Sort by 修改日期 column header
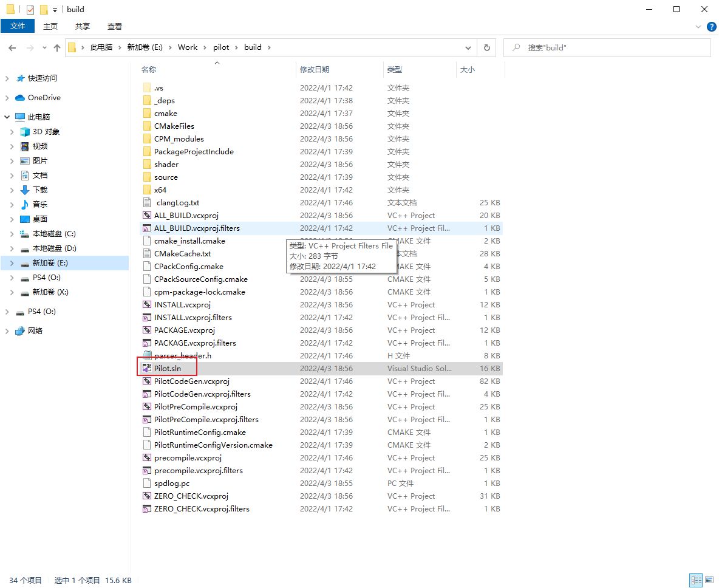Viewport: 719px width, 588px height. [x=340, y=70]
